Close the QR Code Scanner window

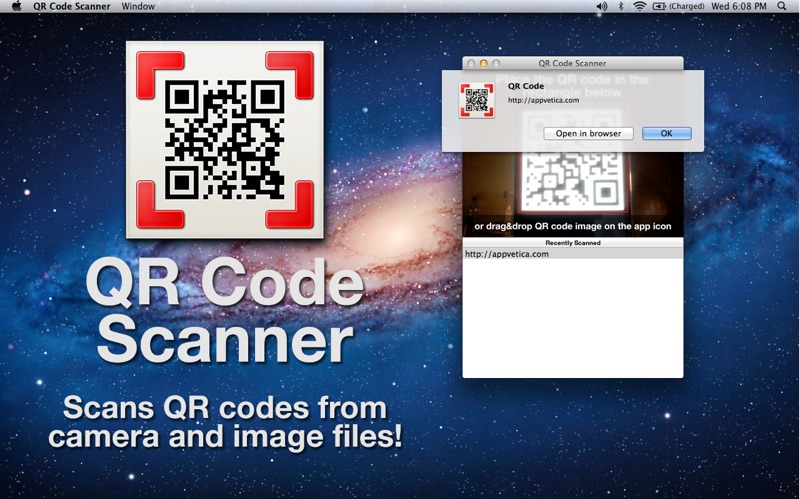pos(471,63)
